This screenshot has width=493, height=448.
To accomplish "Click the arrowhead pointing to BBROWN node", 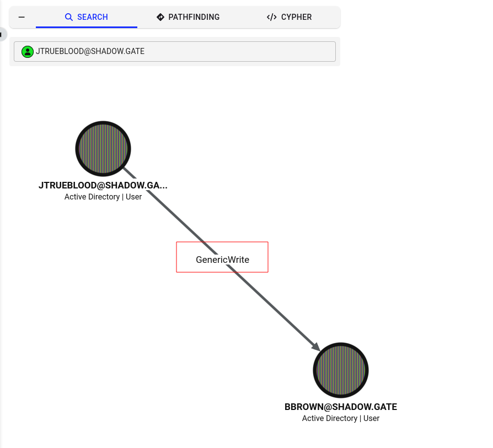I will pos(315,346).
